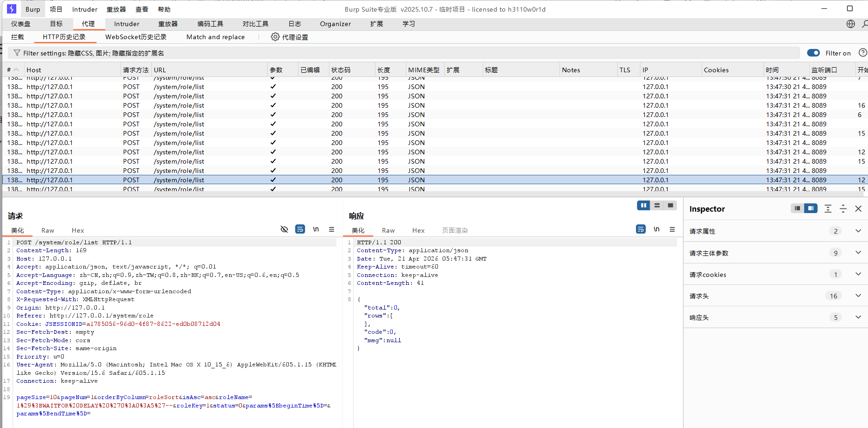
Task: Sort table by 时间 column
Action: pos(786,70)
